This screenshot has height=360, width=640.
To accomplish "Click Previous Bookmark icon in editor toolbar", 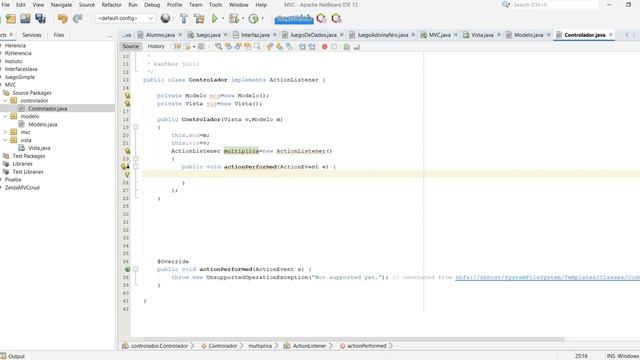I will pos(269,47).
